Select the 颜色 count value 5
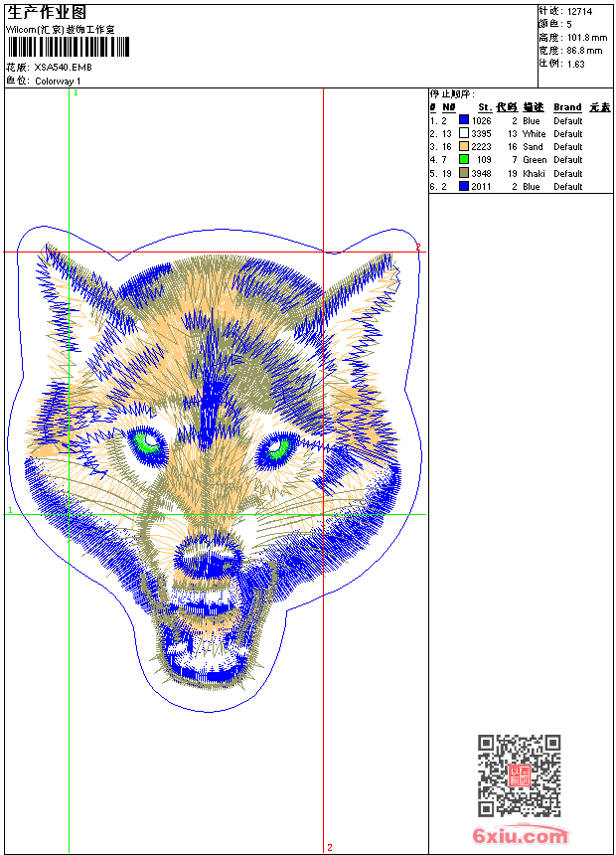This screenshot has height=855, width=616. click(569, 25)
